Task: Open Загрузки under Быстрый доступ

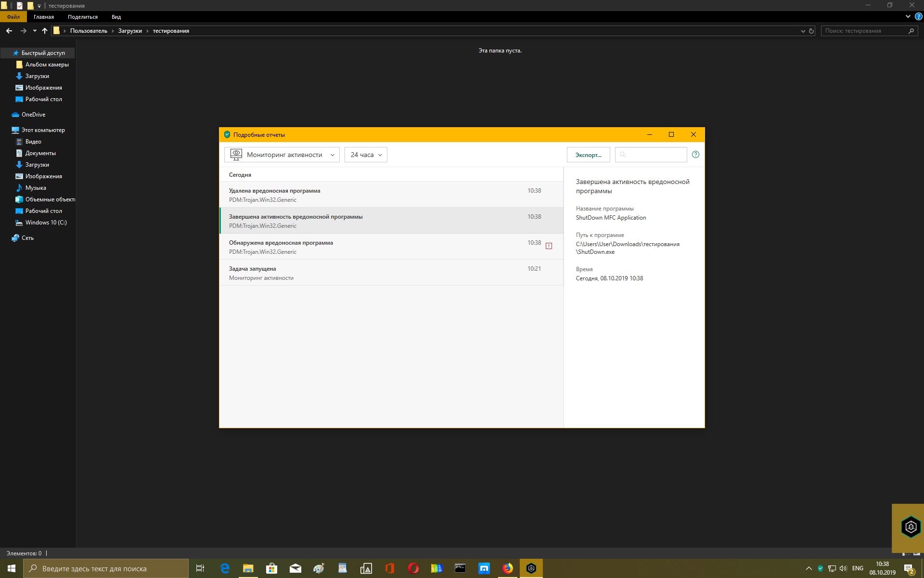Action: coord(37,76)
